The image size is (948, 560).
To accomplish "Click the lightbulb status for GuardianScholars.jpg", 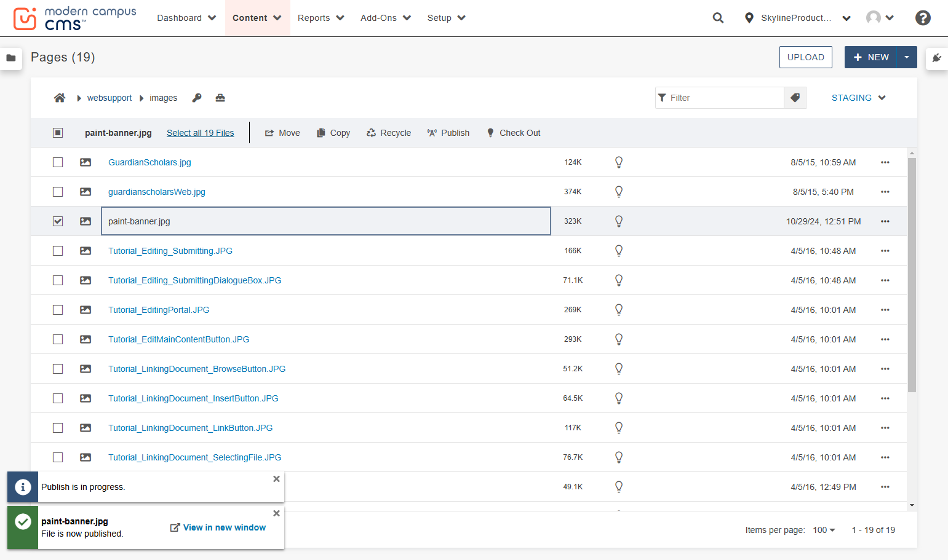I will coord(619,162).
